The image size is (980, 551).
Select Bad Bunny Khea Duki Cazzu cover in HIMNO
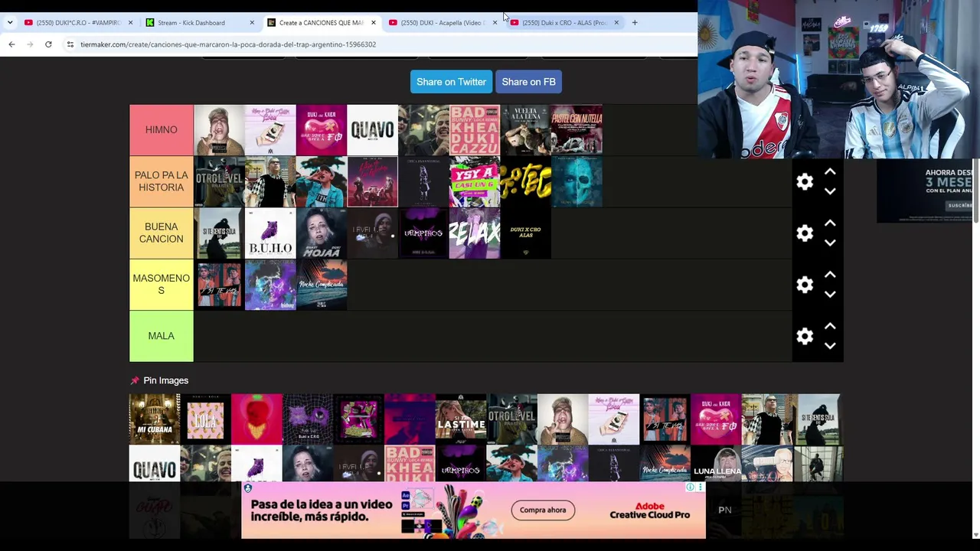pyautogui.click(x=475, y=130)
